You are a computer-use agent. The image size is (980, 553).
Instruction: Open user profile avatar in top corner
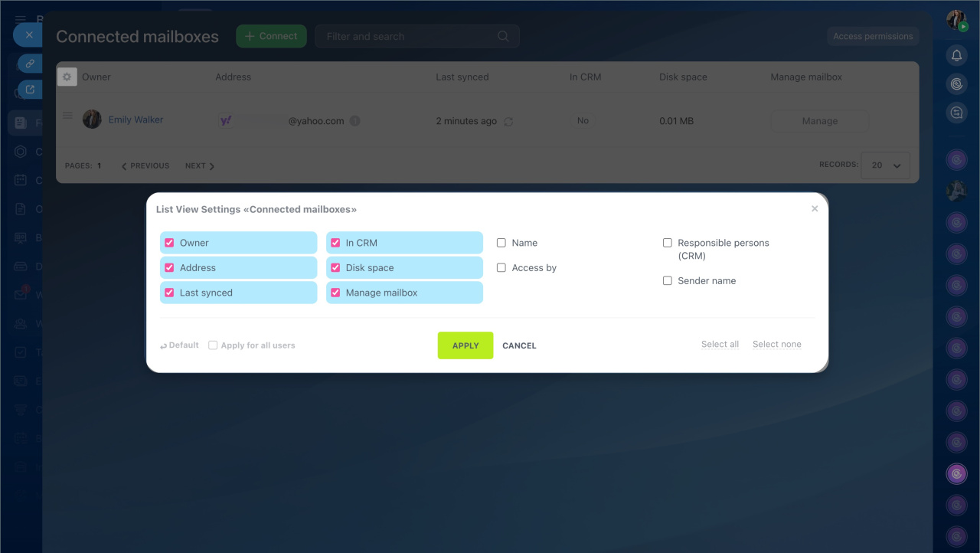point(955,20)
